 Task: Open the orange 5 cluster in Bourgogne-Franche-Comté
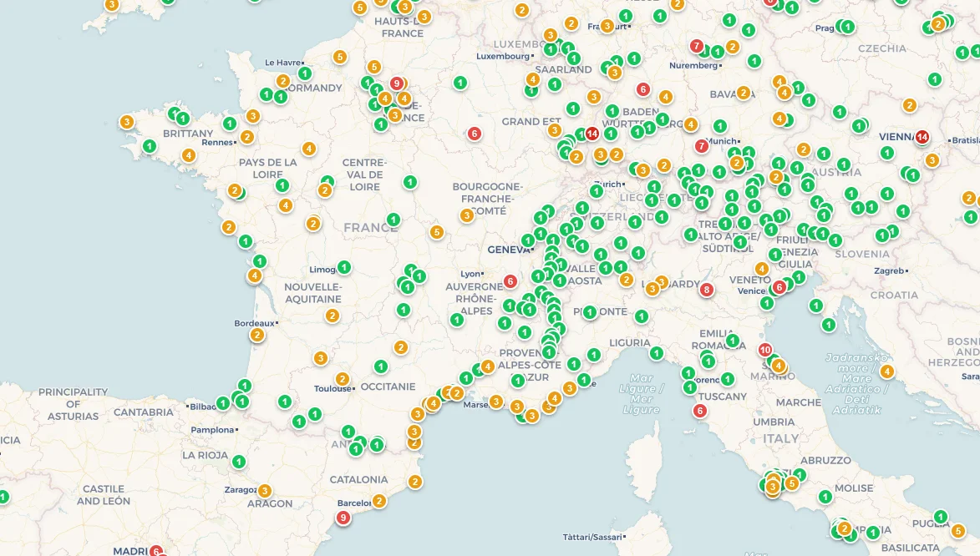click(437, 232)
